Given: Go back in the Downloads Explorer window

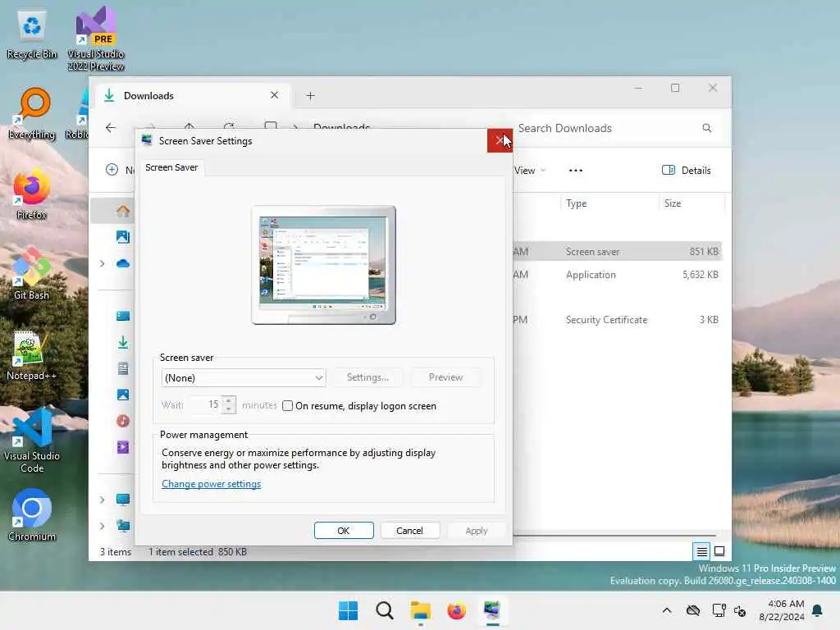Looking at the screenshot, I should coord(111,127).
